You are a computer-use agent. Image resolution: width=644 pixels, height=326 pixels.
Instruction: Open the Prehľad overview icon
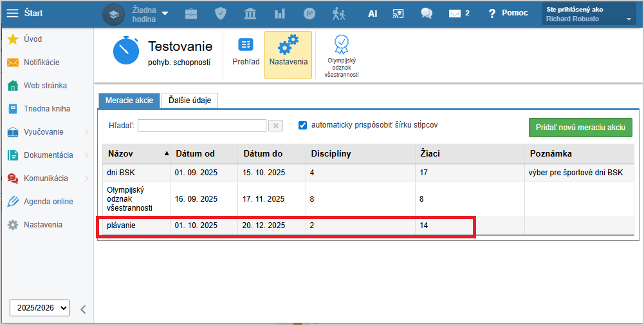pos(246,45)
